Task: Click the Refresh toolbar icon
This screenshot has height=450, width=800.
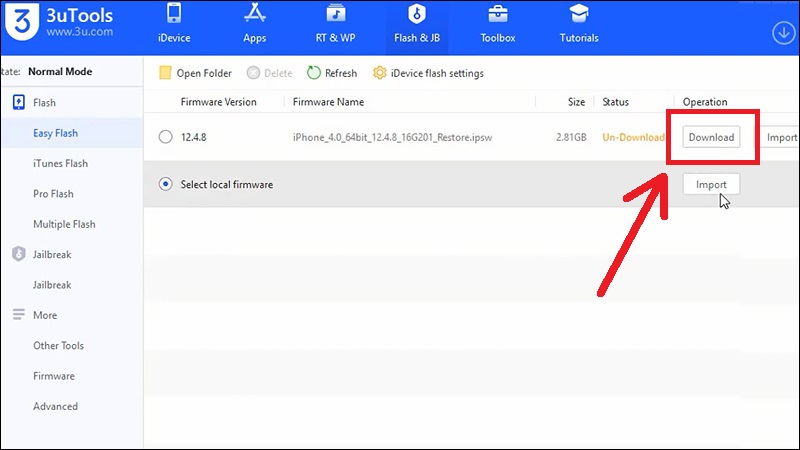Action: 314,73
